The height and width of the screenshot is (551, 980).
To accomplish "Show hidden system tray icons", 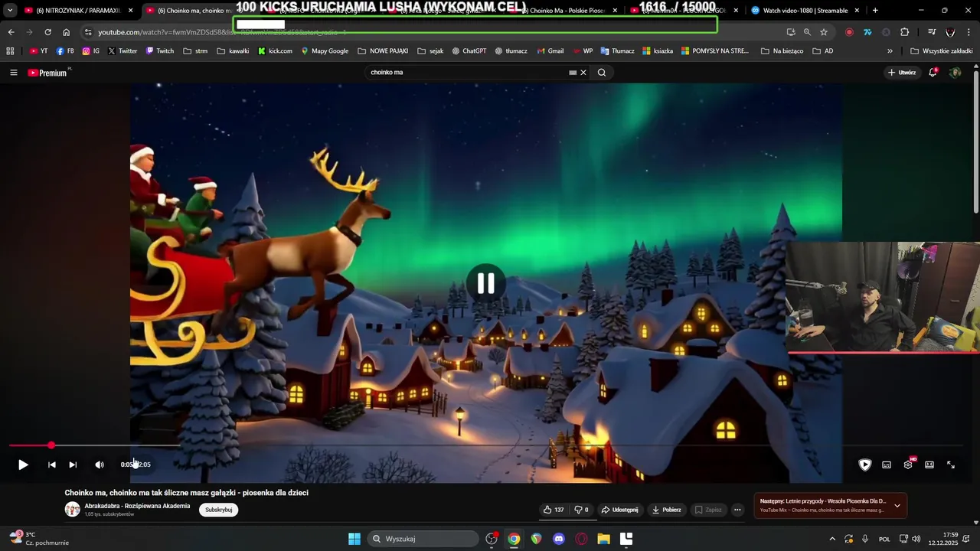I will tap(832, 539).
